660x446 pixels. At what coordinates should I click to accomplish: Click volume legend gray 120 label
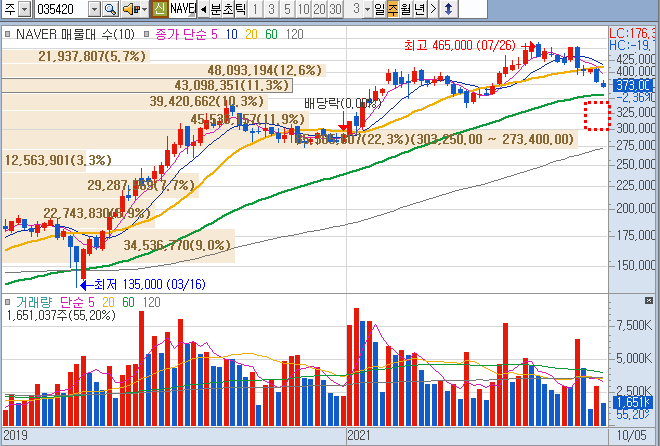pos(152,302)
